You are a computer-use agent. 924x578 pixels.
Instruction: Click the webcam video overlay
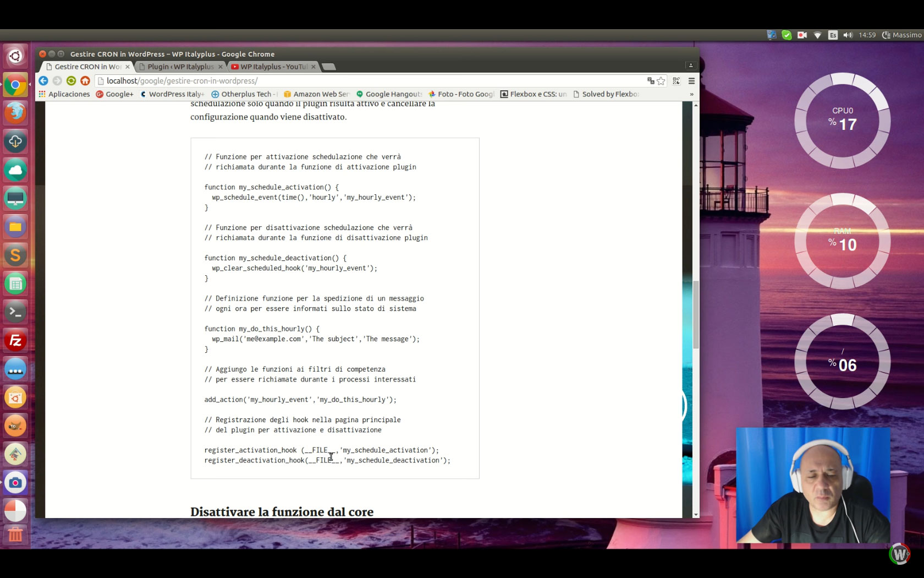click(x=813, y=485)
